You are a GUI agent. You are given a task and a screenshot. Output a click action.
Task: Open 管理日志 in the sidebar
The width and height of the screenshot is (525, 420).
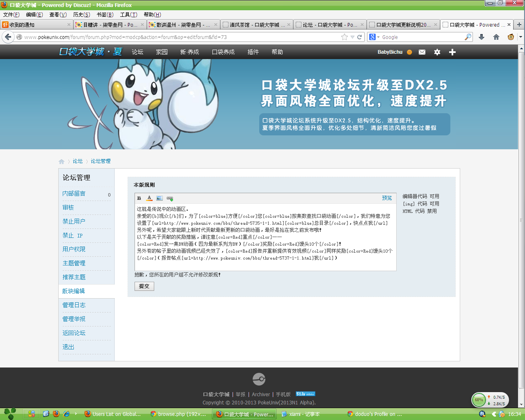click(74, 305)
